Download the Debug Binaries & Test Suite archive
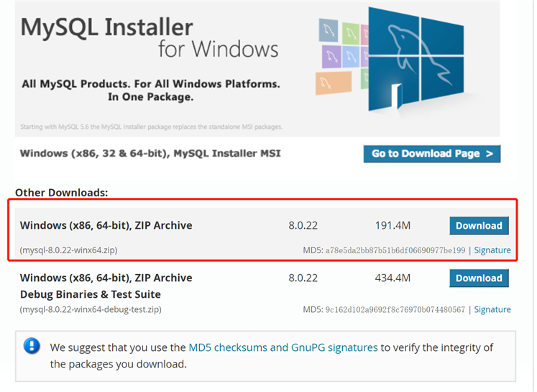This screenshot has height=392, width=537. click(x=479, y=278)
